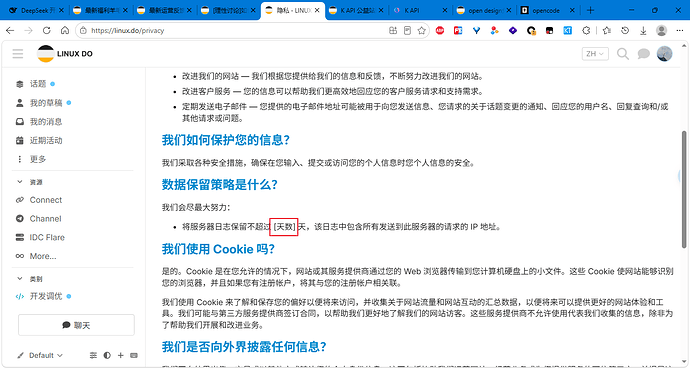Open the 开发调优 category
The width and height of the screenshot is (690, 369).
[46, 296]
